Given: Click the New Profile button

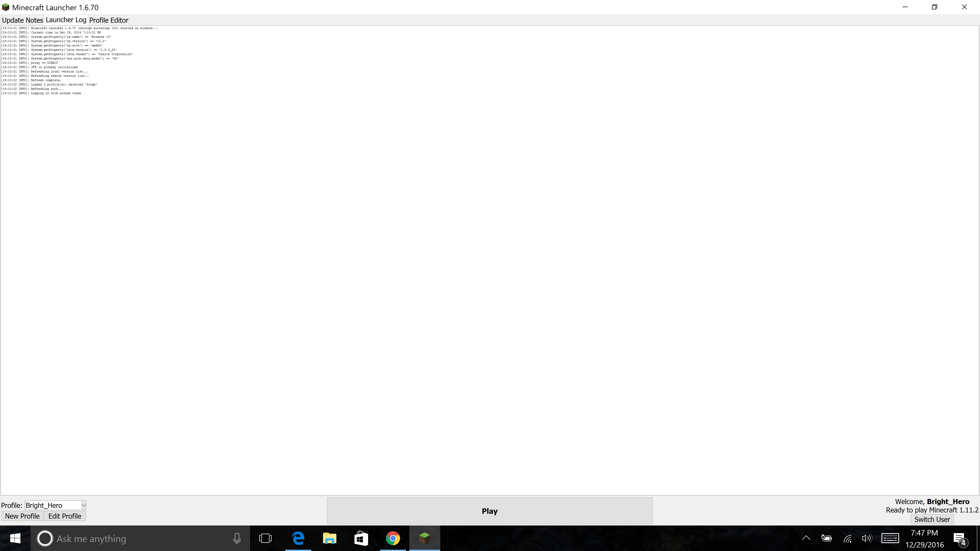Looking at the screenshot, I should click(22, 516).
